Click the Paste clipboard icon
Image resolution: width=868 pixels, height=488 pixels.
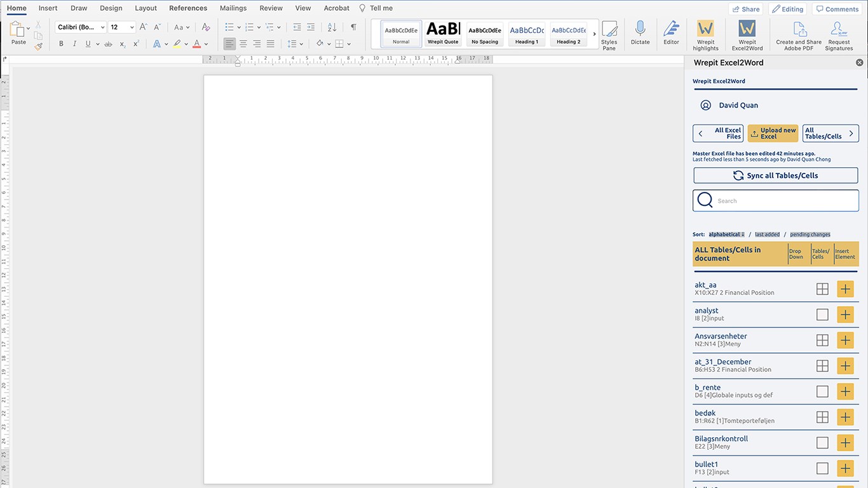click(x=17, y=29)
